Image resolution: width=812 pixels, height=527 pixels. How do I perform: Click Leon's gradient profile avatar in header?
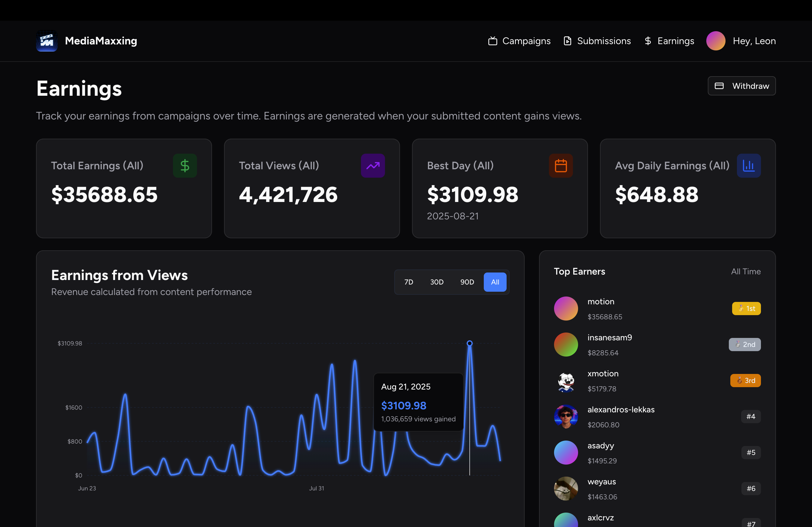pos(715,41)
